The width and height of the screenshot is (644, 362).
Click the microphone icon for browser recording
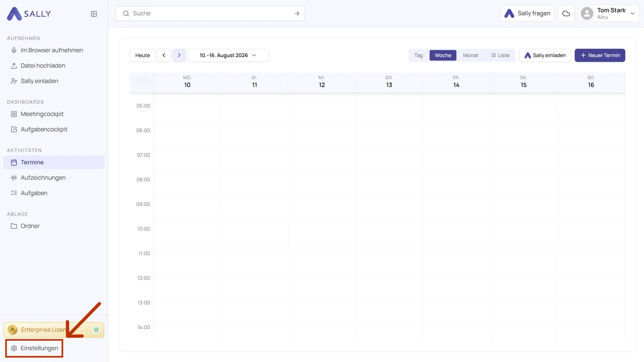pos(14,50)
